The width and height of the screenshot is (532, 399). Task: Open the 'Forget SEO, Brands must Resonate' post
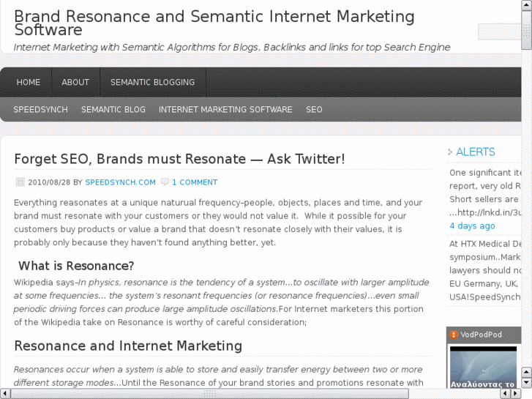click(179, 159)
